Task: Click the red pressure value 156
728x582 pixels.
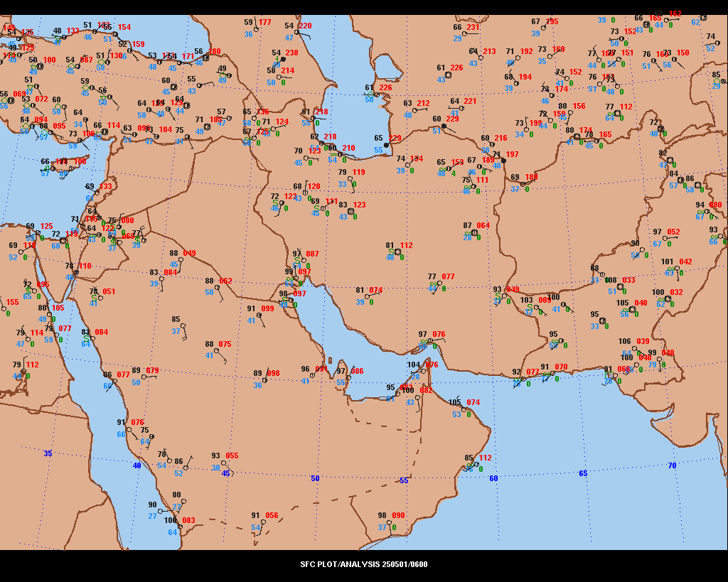Action: [x=579, y=107]
